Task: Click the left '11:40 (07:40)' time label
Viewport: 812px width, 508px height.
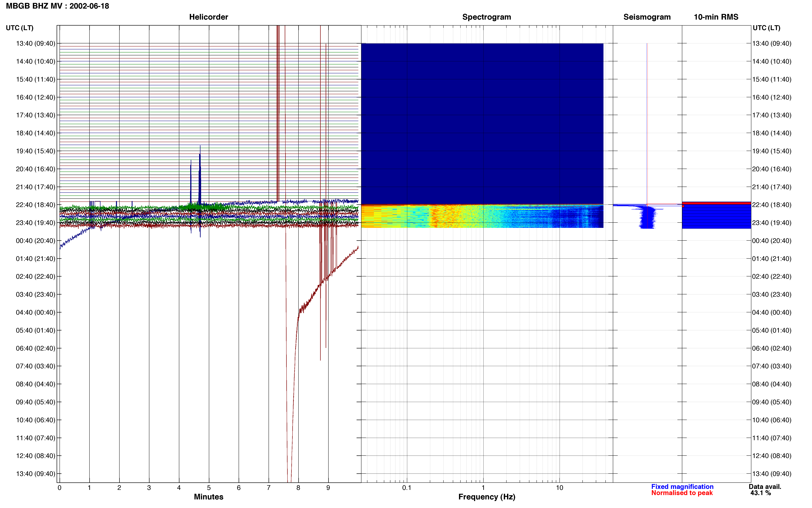Action: coord(36,438)
